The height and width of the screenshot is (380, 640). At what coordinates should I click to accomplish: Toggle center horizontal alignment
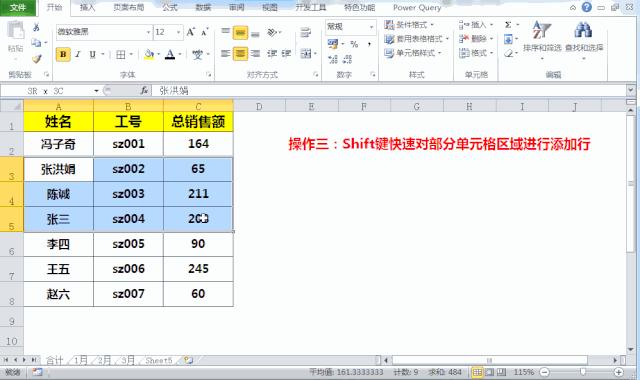point(240,53)
